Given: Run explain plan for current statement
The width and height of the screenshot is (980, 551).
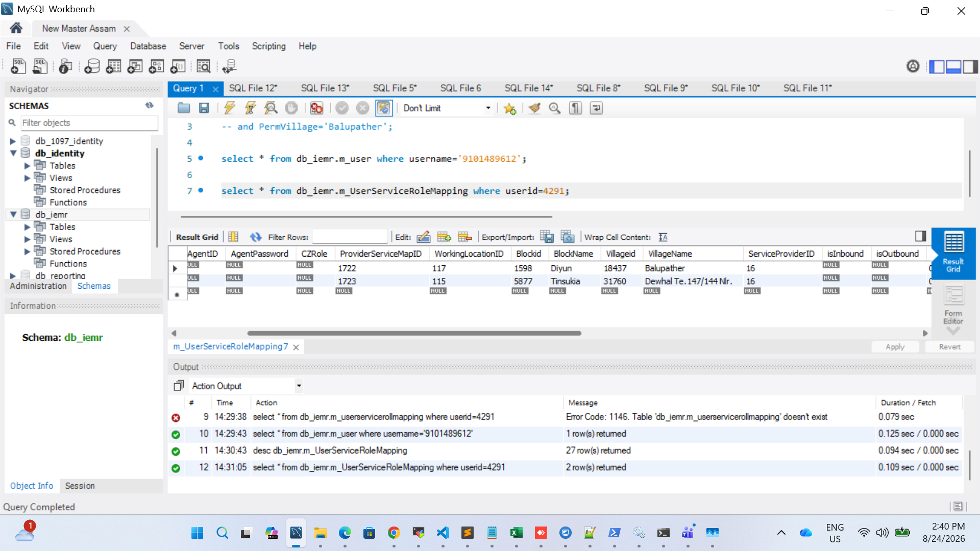Looking at the screenshot, I should pos(271,108).
